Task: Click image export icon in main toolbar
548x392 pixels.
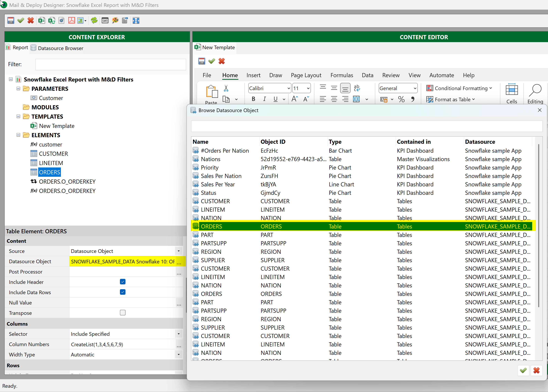Action: (81, 20)
